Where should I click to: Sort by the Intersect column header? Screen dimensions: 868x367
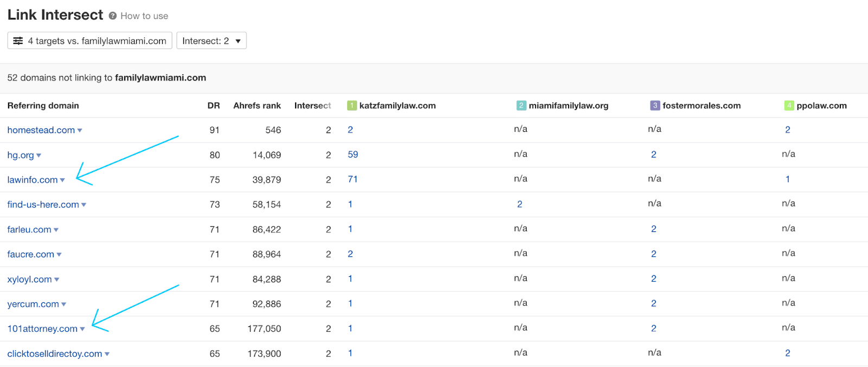point(312,106)
